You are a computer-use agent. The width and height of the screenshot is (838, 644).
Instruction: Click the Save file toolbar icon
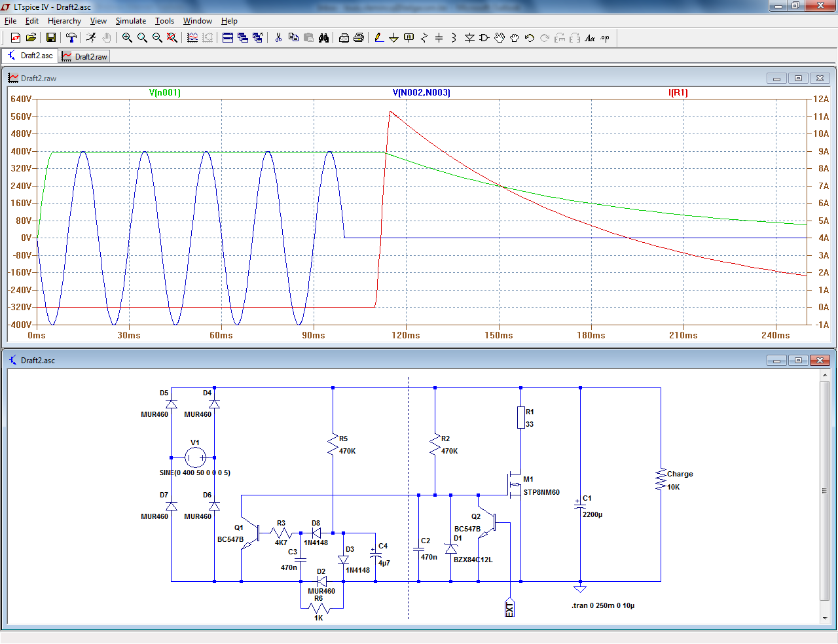(x=50, y=38)
